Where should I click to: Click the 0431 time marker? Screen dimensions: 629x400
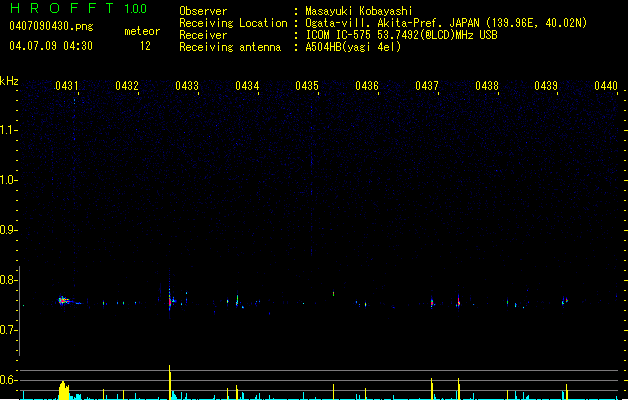pos(67,86)
